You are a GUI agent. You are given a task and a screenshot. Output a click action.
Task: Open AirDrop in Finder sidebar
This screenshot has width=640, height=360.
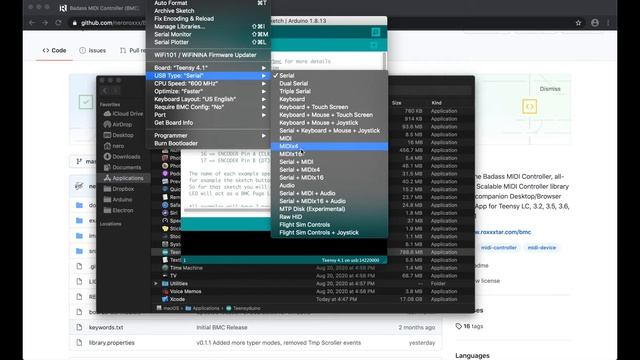pyautogui.click(x=118, y=124)
